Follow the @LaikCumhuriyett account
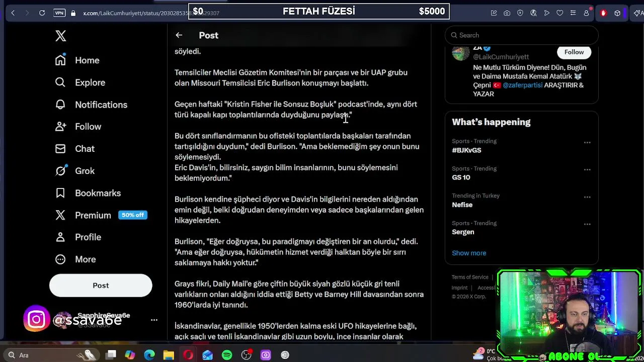This screenshot has height=362, width=644. (574, 52)
